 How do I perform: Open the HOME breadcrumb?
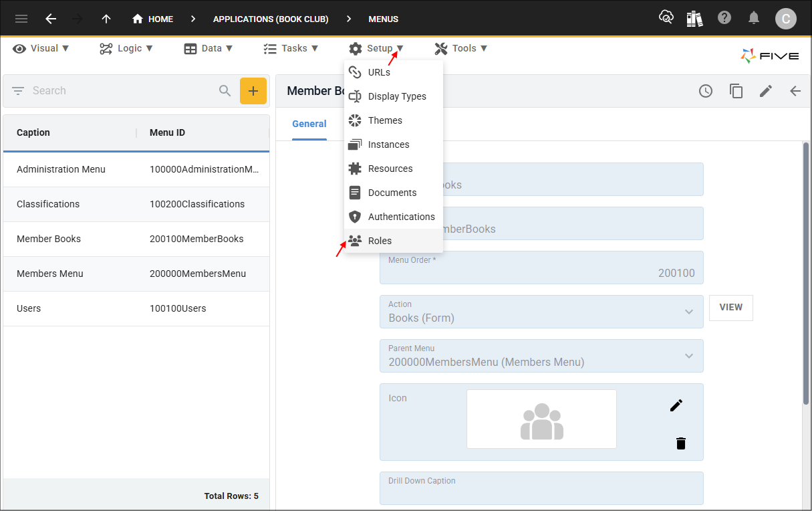pyautogui.click(x=153, y=19)
